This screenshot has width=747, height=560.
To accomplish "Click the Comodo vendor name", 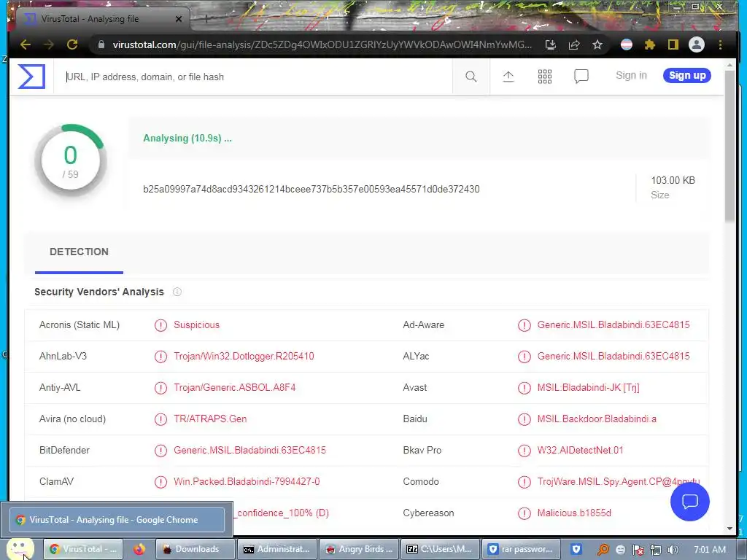I will click(421, 481).
